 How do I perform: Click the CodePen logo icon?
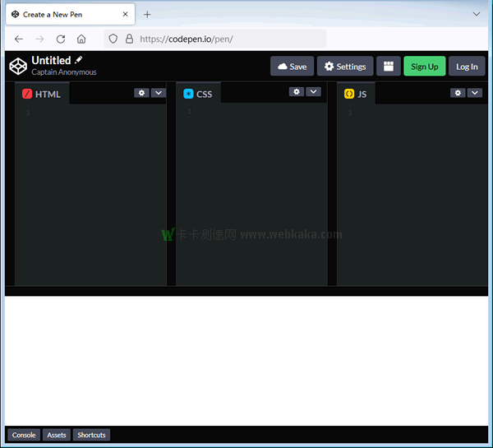[x=18, y=66]
